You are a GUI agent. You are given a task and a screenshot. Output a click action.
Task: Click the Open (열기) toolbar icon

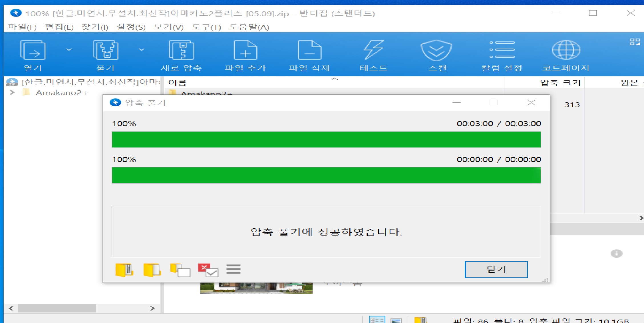(x=33, y=50)
